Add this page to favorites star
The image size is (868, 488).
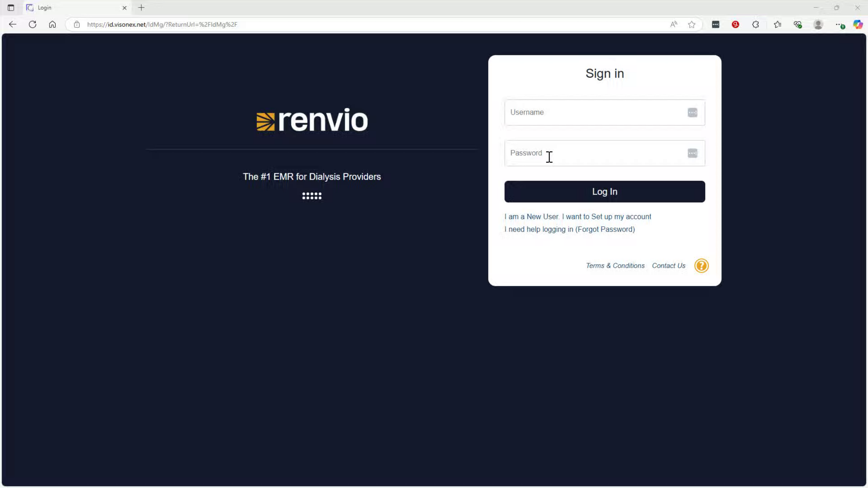tap(692, 24)
